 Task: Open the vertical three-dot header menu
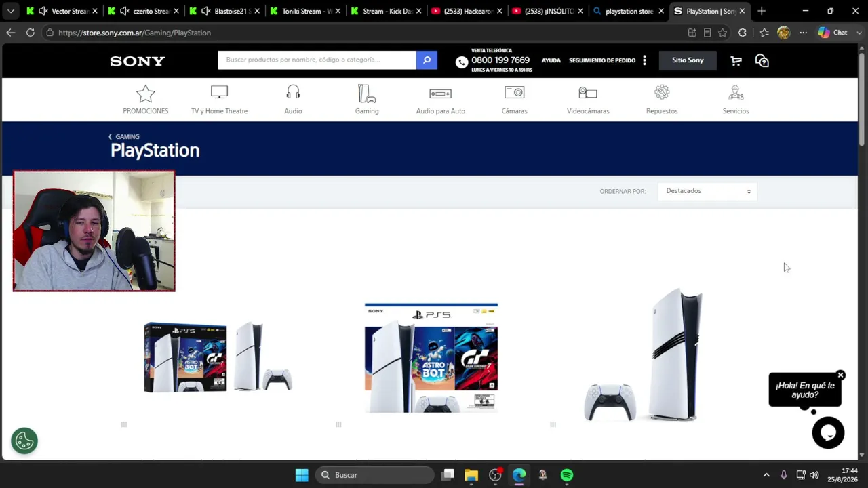pos(644,60)
